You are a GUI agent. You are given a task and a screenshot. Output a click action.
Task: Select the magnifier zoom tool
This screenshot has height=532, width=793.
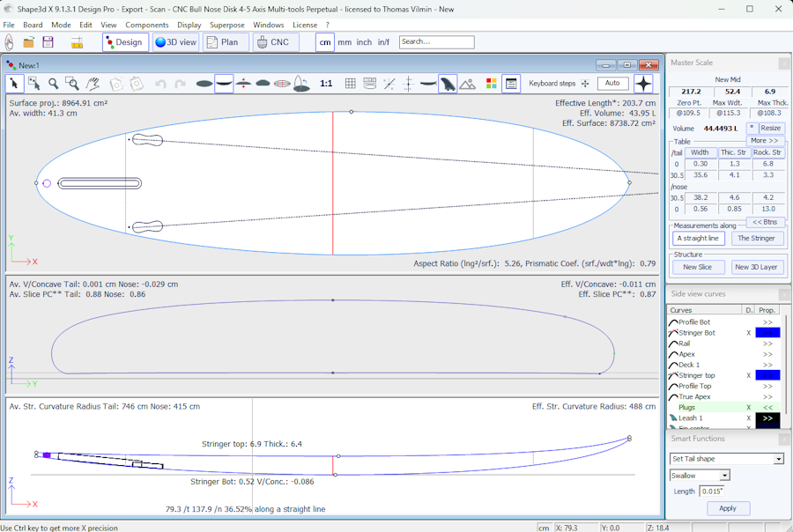pyautogui.click(x=53, y=84)
